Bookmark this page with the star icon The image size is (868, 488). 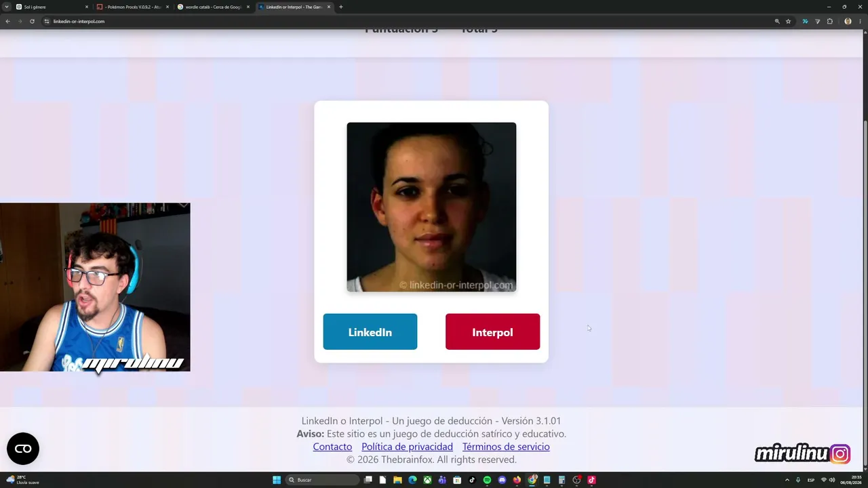tap(788, 21)
